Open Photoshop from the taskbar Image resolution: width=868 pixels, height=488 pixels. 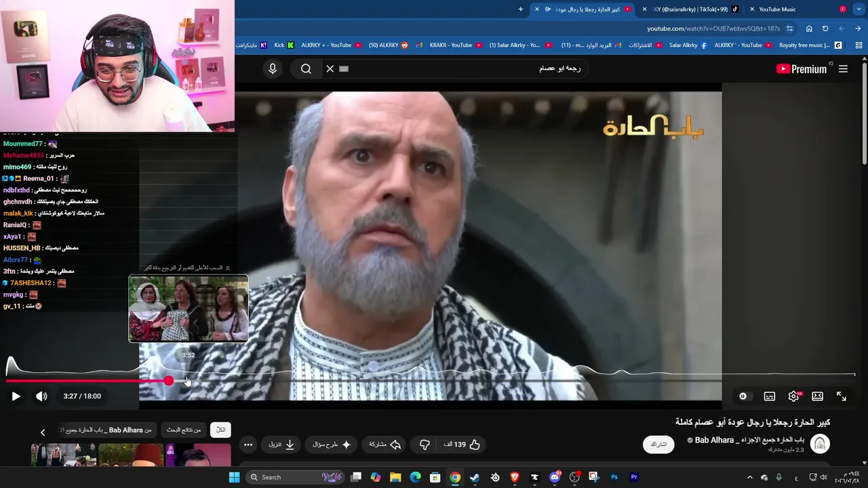614,477
